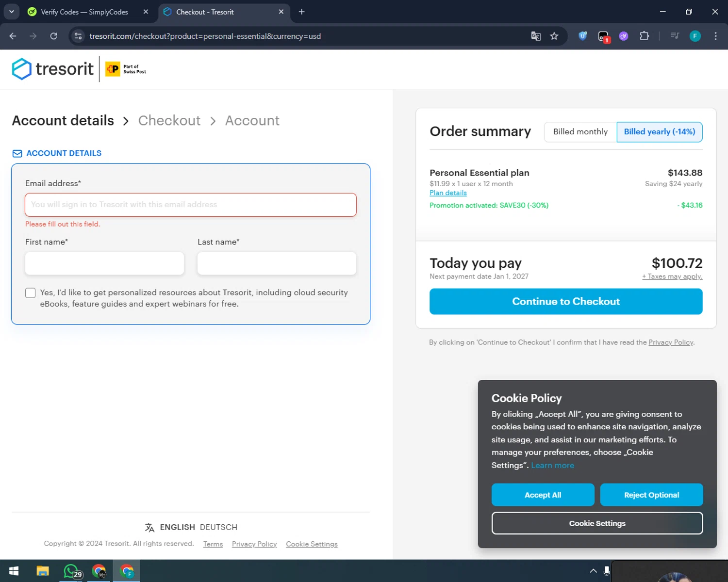Click the microphone icon in system tray
The width and height of the screenshot is (728, 582).
point(607,571)
